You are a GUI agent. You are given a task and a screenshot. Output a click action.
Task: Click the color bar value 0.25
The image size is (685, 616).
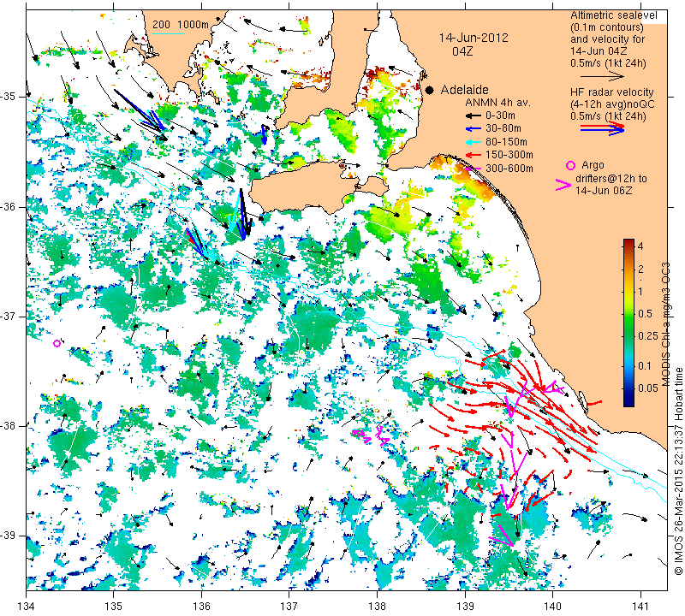(648, 335)
